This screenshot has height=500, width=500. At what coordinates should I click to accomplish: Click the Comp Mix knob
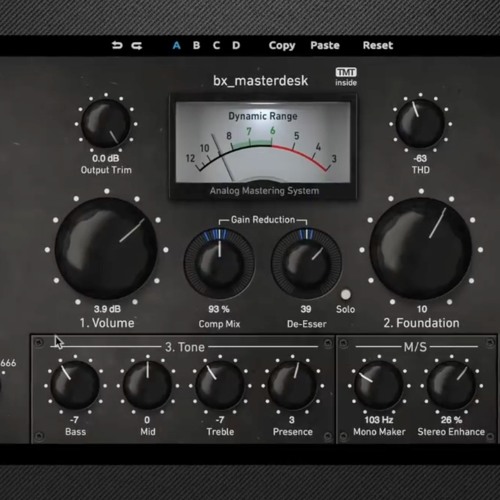219,263
